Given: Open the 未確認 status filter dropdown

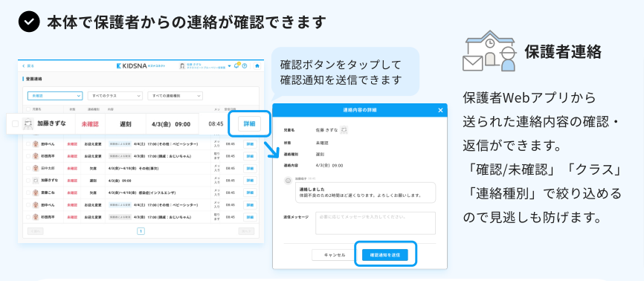Looking at the screenshot, I should tap(55, 96).
